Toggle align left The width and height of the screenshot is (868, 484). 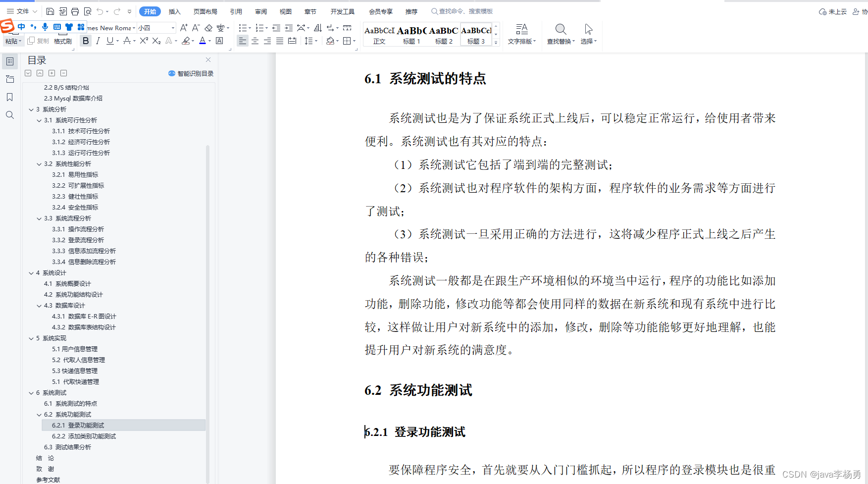pos(242,41)
